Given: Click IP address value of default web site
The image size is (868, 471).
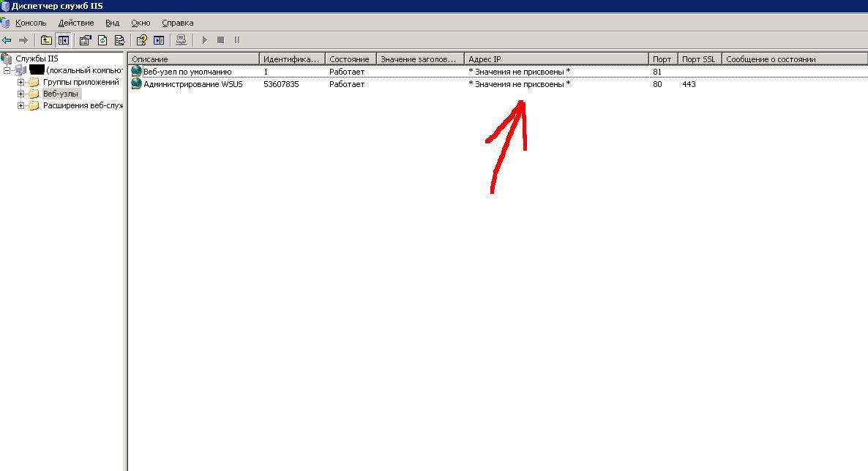Looking at the screenshot, I should (x=519, y=72).
